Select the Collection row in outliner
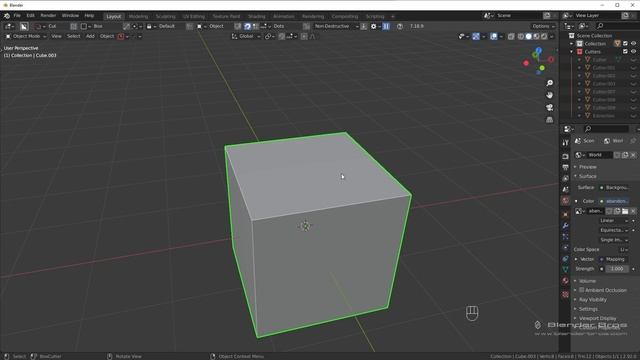 tap(595, 44)
